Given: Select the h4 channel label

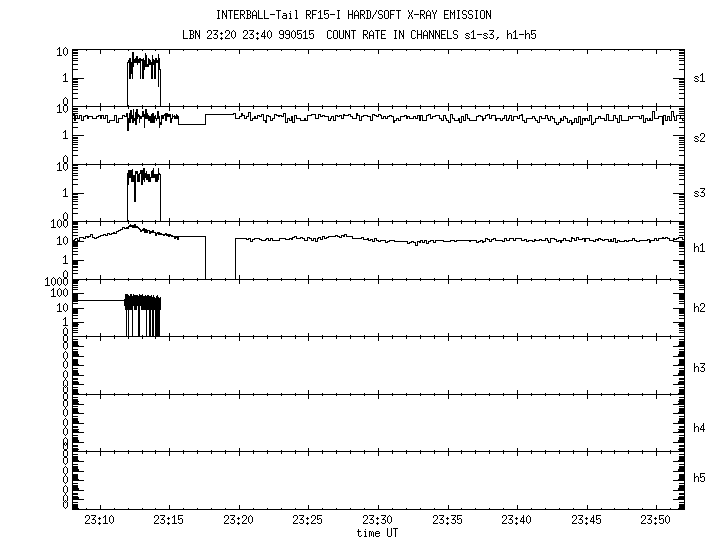Looking at the screenshot, I should point(700,428).
